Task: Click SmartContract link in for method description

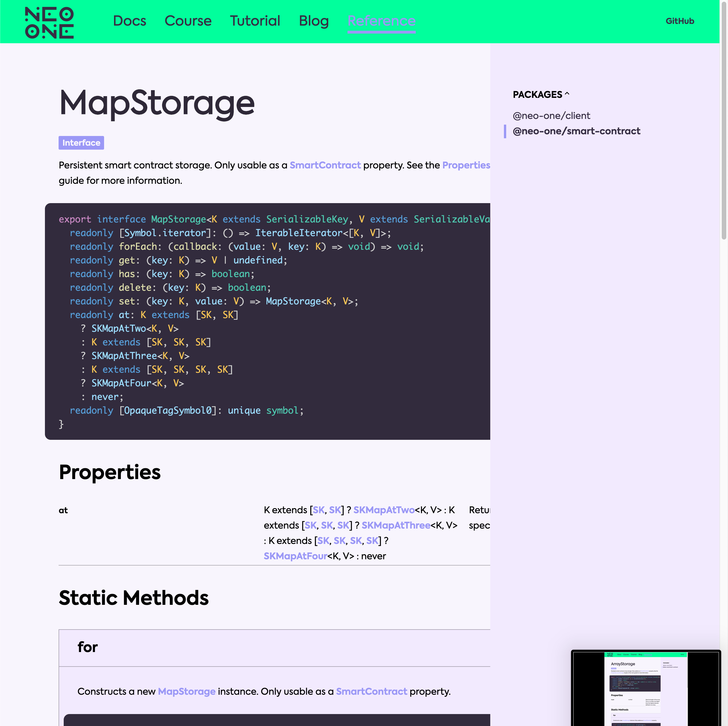Action: [x=372, y=691]
